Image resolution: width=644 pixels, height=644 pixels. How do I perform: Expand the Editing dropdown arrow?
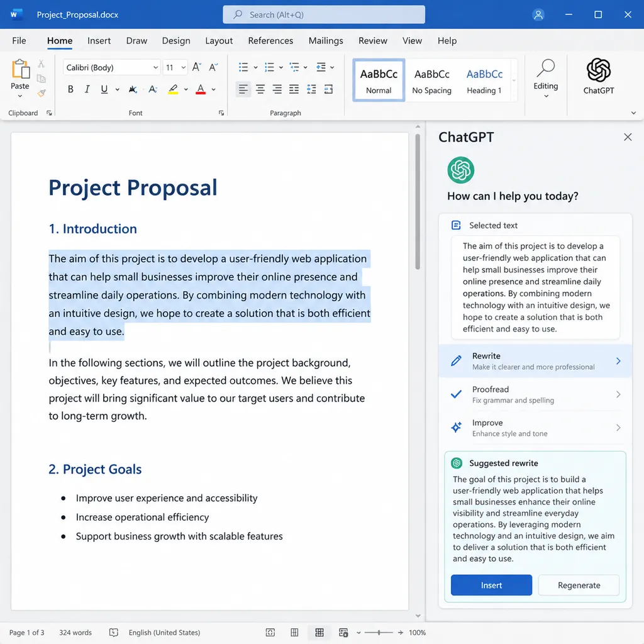click(546, 96)
